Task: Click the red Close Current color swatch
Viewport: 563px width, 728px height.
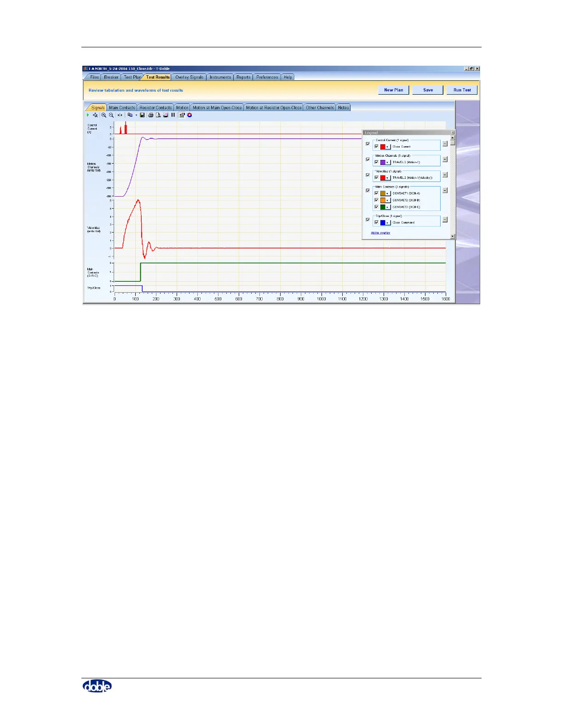Action: click(383, 147)
